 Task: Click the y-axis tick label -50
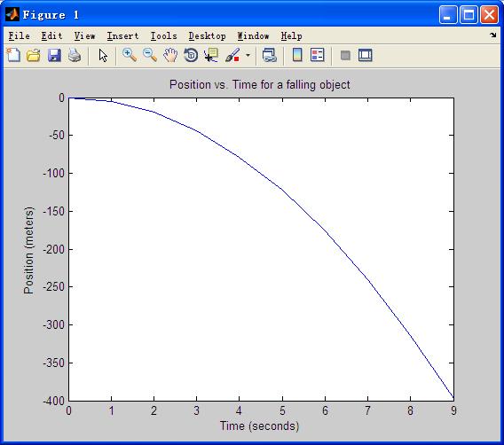pos(57,135)
